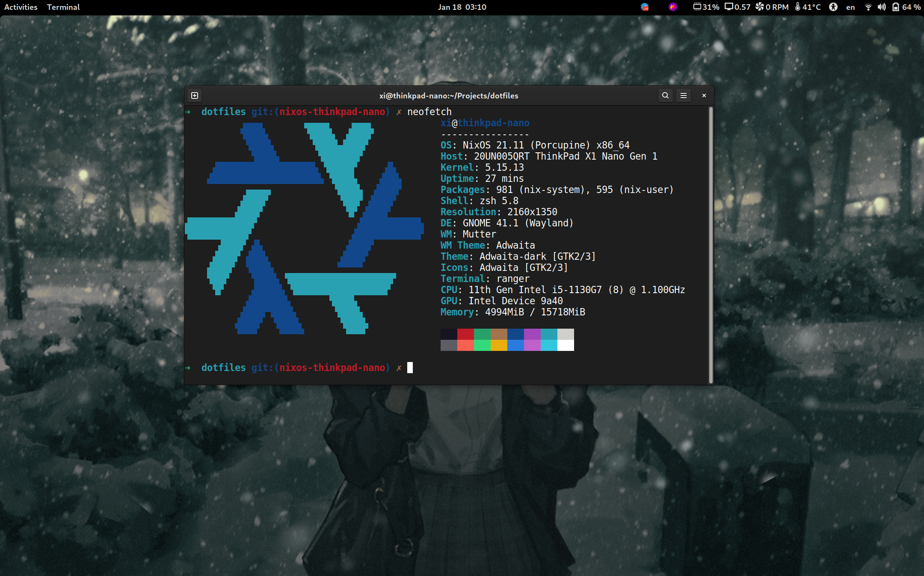Open the Terminal app menu

click(63, 7)
